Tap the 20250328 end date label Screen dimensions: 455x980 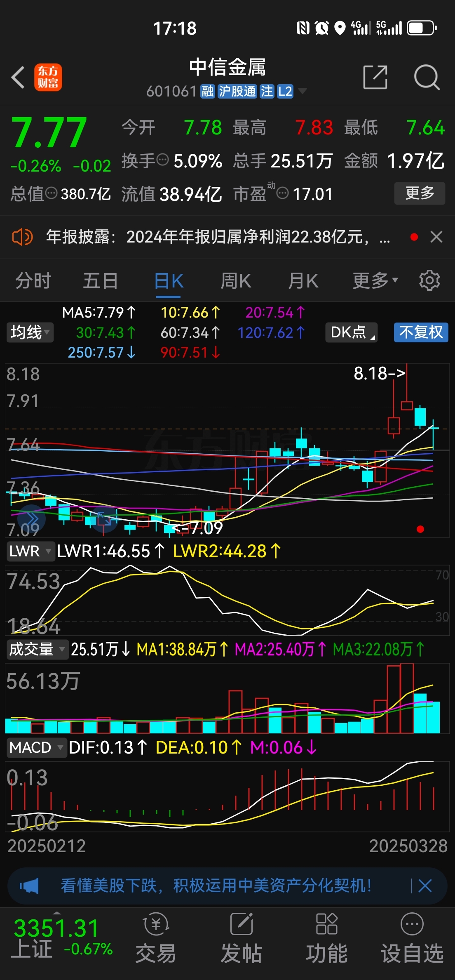(x=408, y=846)
